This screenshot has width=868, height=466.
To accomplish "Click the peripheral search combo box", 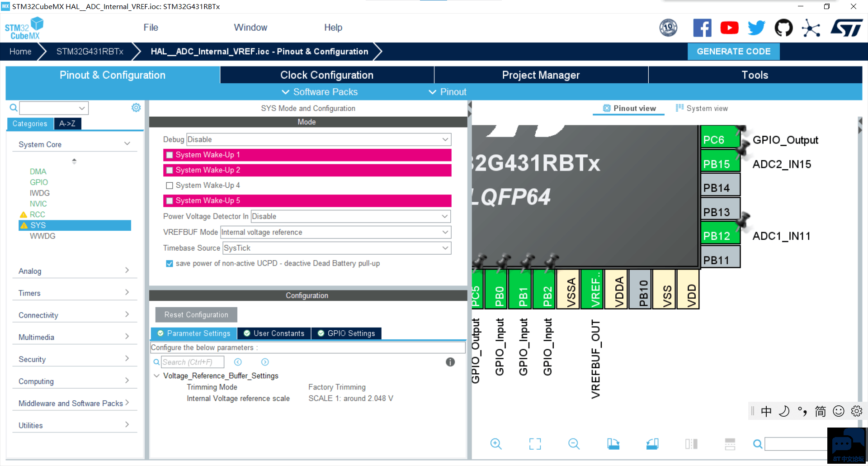I will click(54, 108).
